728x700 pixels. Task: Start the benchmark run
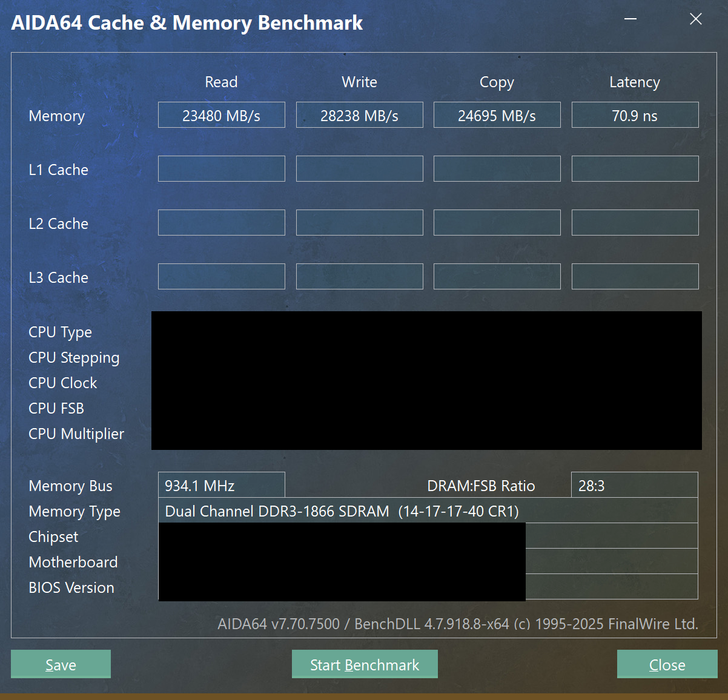click(365, 664)
